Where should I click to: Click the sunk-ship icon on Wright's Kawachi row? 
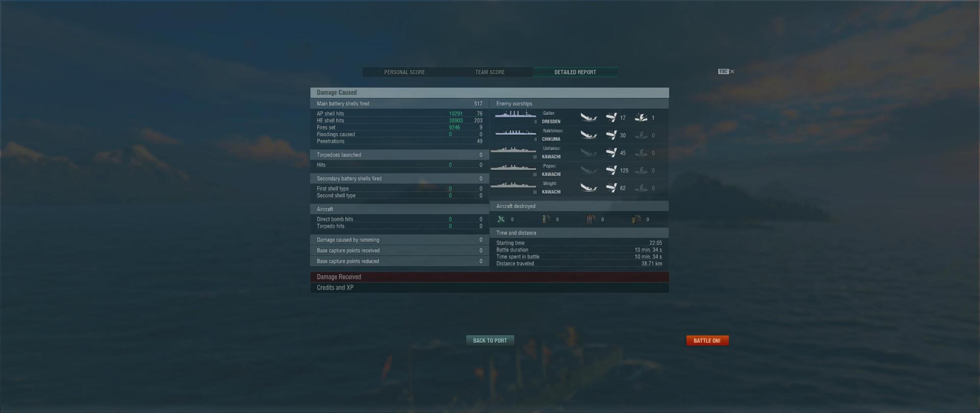(589, 188)
